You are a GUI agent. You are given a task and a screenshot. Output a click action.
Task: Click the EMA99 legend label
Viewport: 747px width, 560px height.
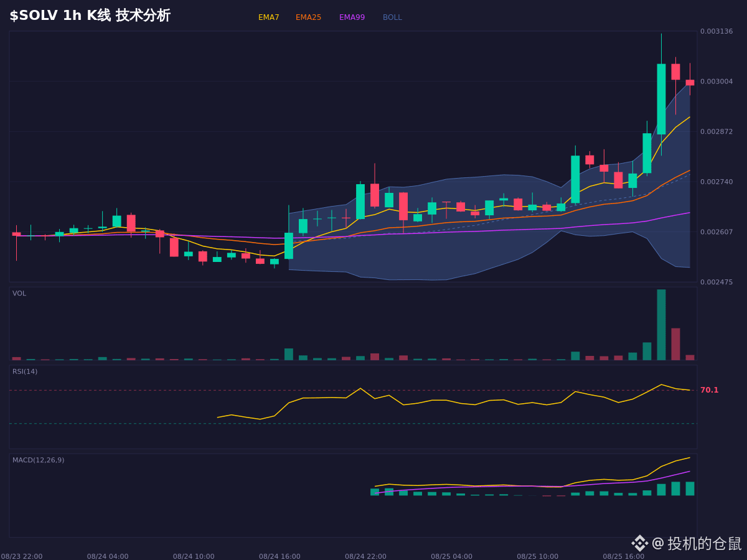tap(352, 17)
